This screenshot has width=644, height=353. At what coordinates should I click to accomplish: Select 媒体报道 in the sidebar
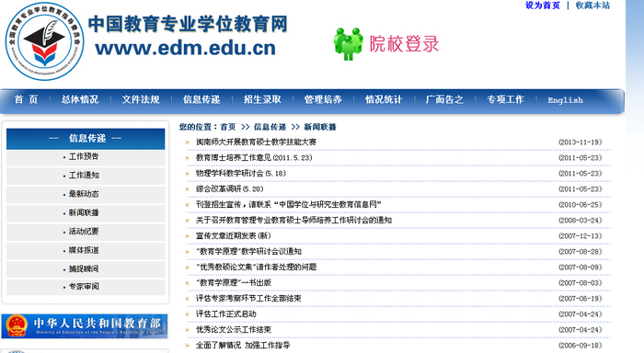pos(84,250)
